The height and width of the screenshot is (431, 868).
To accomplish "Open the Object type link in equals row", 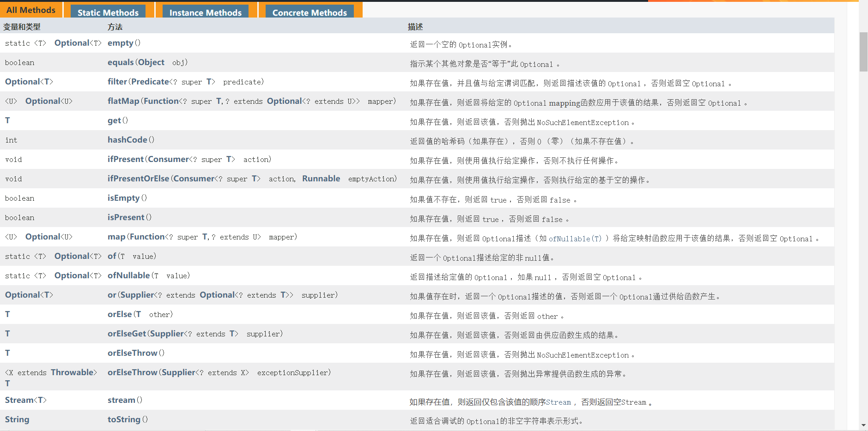I will click(x=151, y=62).
